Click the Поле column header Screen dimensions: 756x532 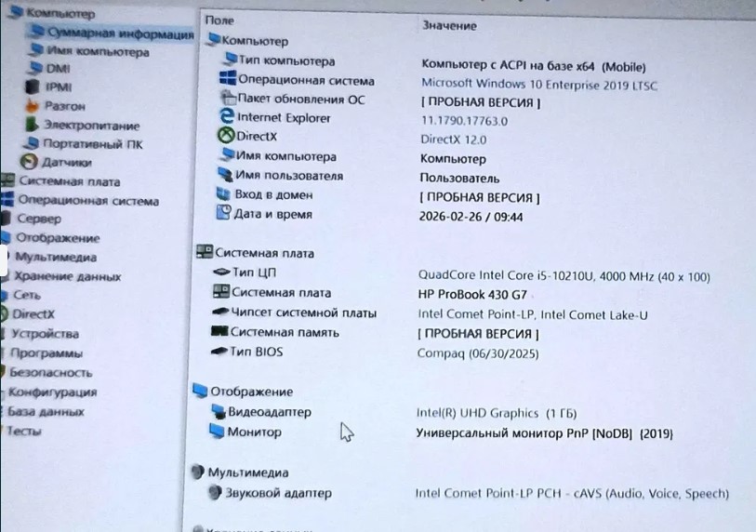tap(219, 20)
